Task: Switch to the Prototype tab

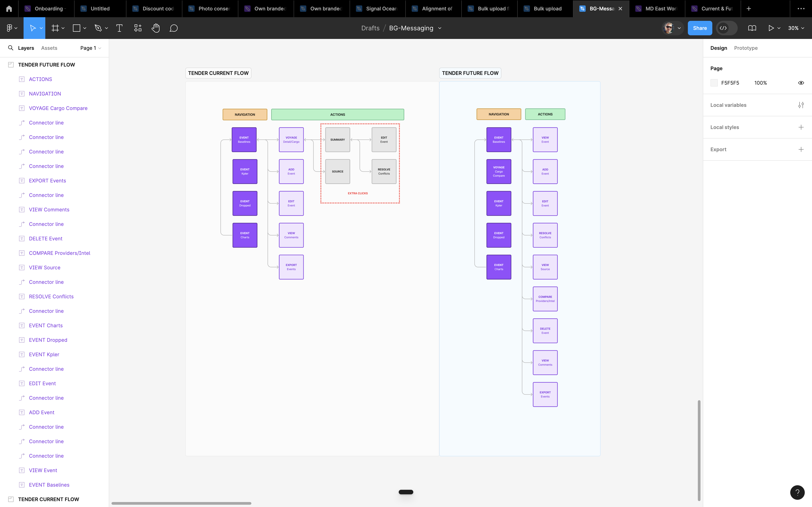Action: click(x=746, y=48)
